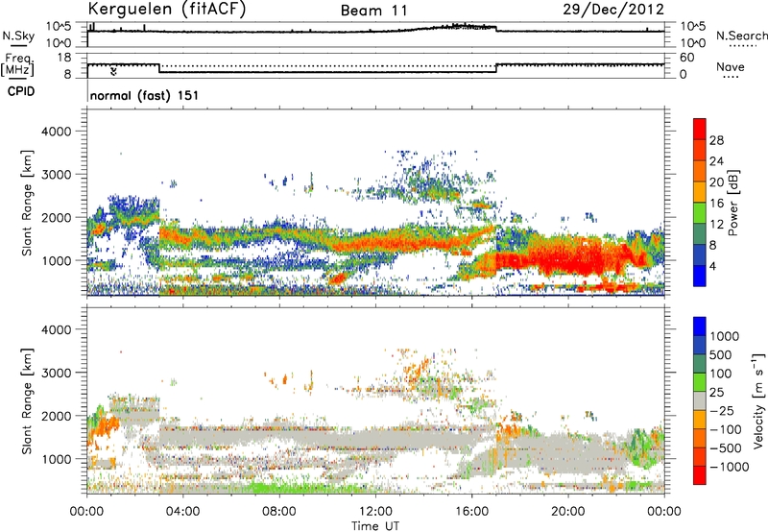The image size is (768, 532).
Task: Click the "08:00" time axis label
Action: [x=279, y=512]
